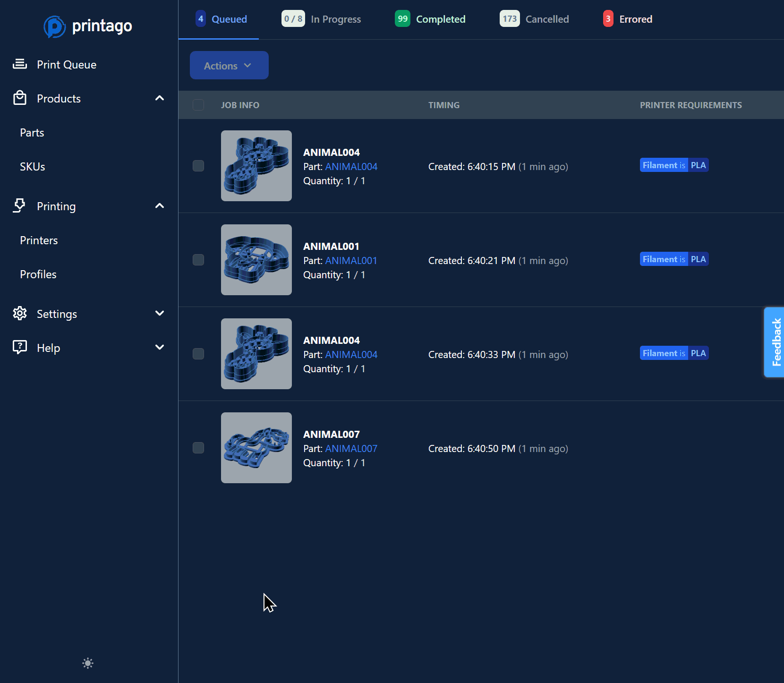The height and width of the screenshot is (683, 784).
Task: Click the Printing nozzle icon
Action: pos(19,205)
